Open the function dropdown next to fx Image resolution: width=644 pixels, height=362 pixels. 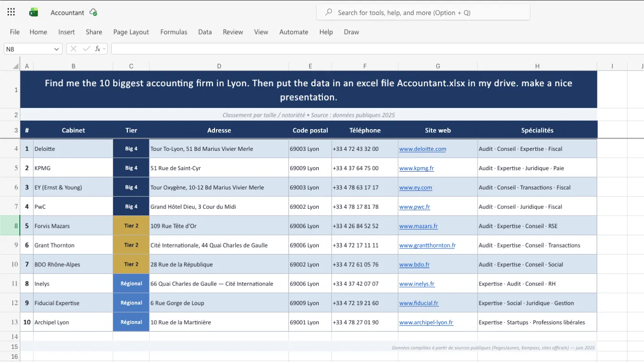coord(104,49)
